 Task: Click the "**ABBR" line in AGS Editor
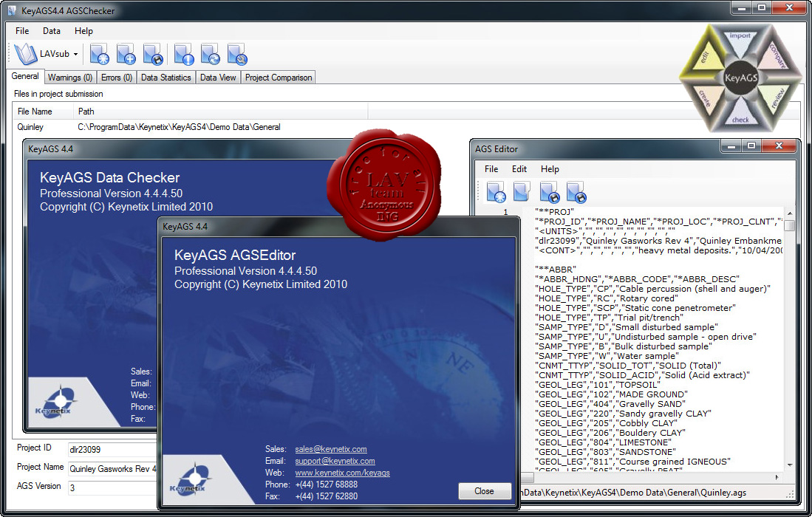coord(555,269)
